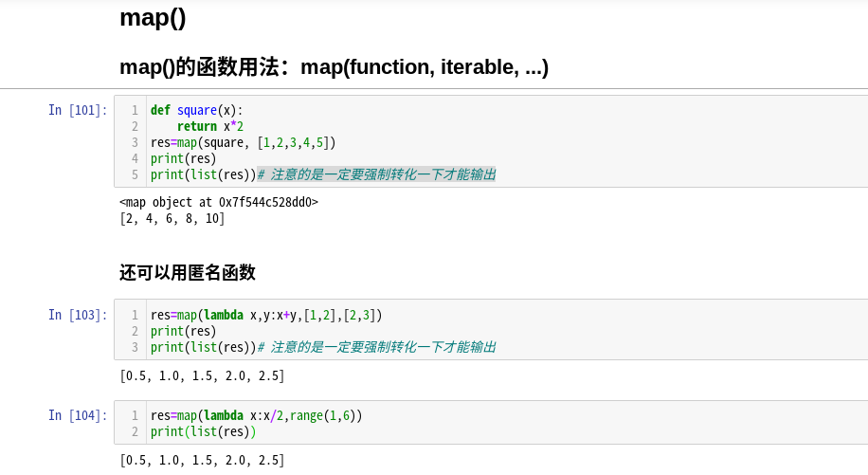
Task: Click the Chinese comment in cell 103
Action: (376, 347)
